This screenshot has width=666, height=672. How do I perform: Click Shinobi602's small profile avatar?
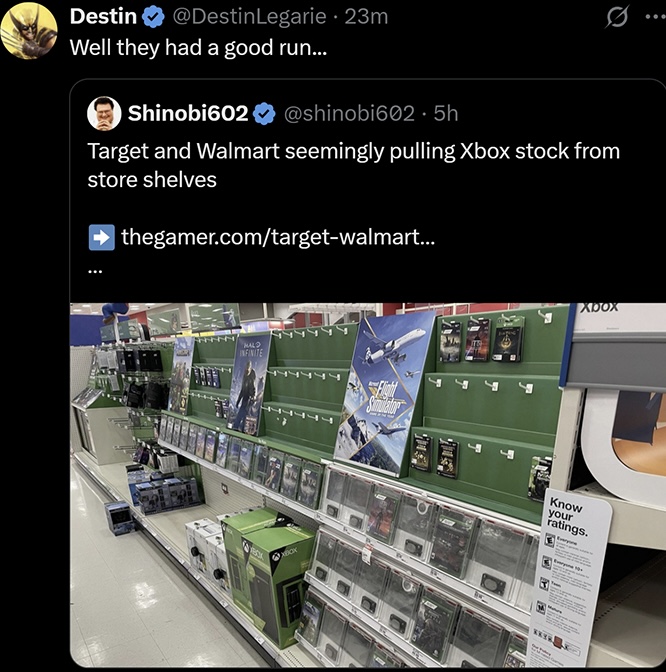coord(104,113)
